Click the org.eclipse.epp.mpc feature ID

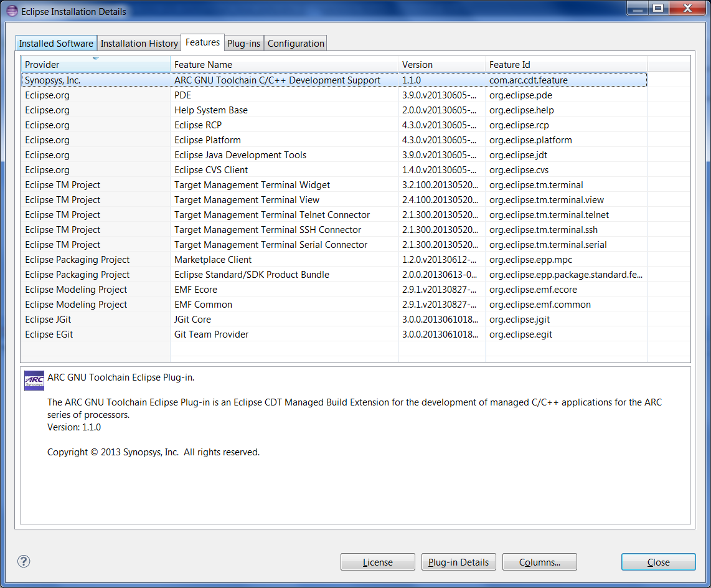pos(530,260)
